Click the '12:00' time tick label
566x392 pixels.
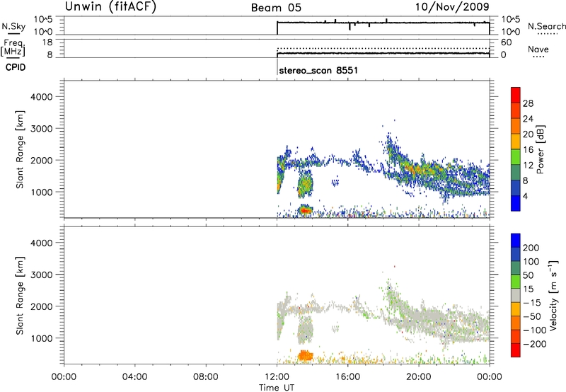(277, 377)
